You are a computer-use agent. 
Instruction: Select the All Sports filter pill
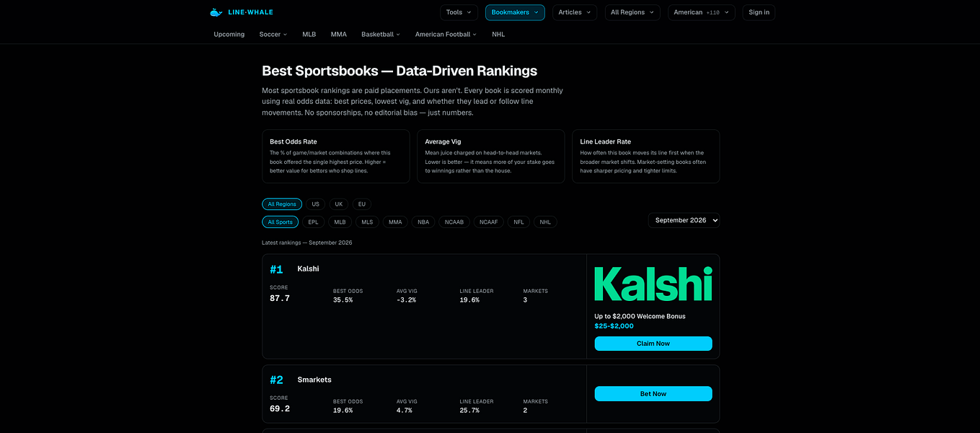[x=281, y=222]
